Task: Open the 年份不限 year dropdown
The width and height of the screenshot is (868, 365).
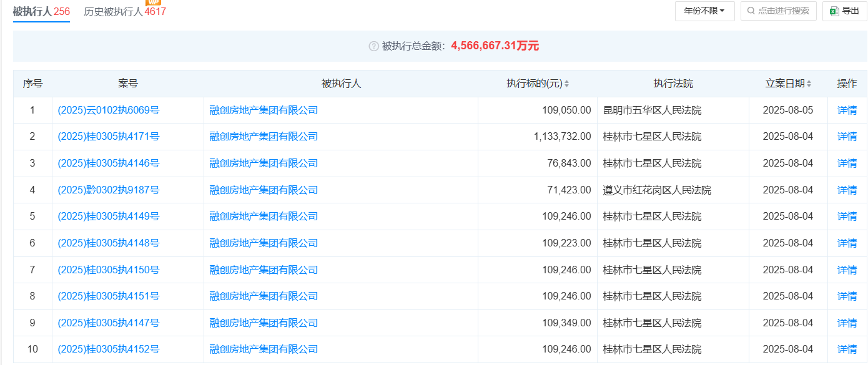Action: (x=704, y=11)
